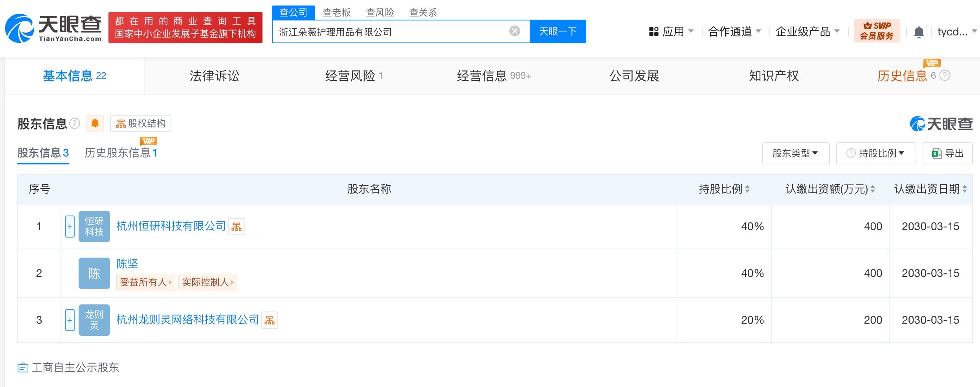Clear the search box with X icon
Image resolution: width=980 pixels, height=387 pixels.
point(514,31)
